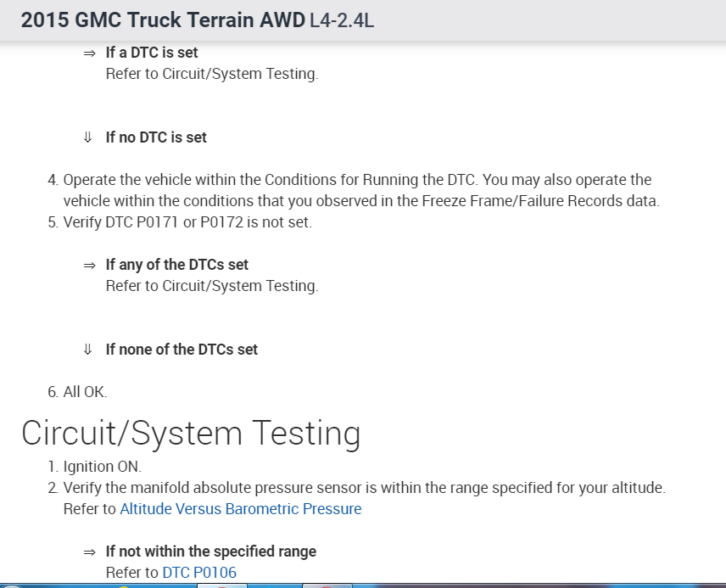Click the "L4-2.4L" engine label in header
The image size is (726, 588).
tap(342, 20)
